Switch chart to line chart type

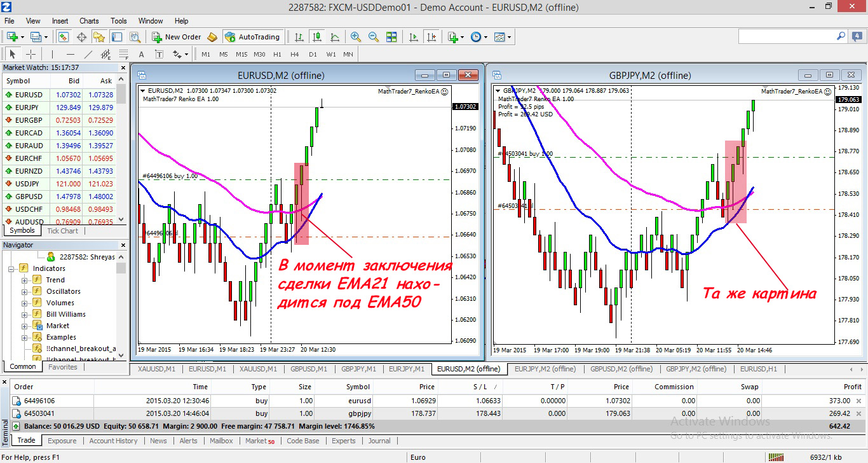pyautogui.click(x=334, y=37)
